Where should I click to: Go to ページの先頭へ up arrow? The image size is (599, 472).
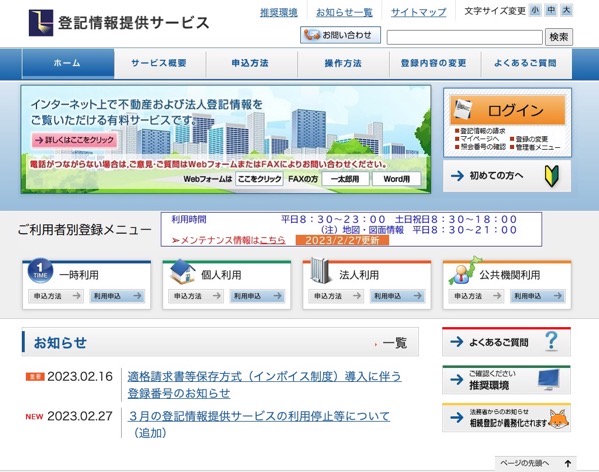[535, 463]
